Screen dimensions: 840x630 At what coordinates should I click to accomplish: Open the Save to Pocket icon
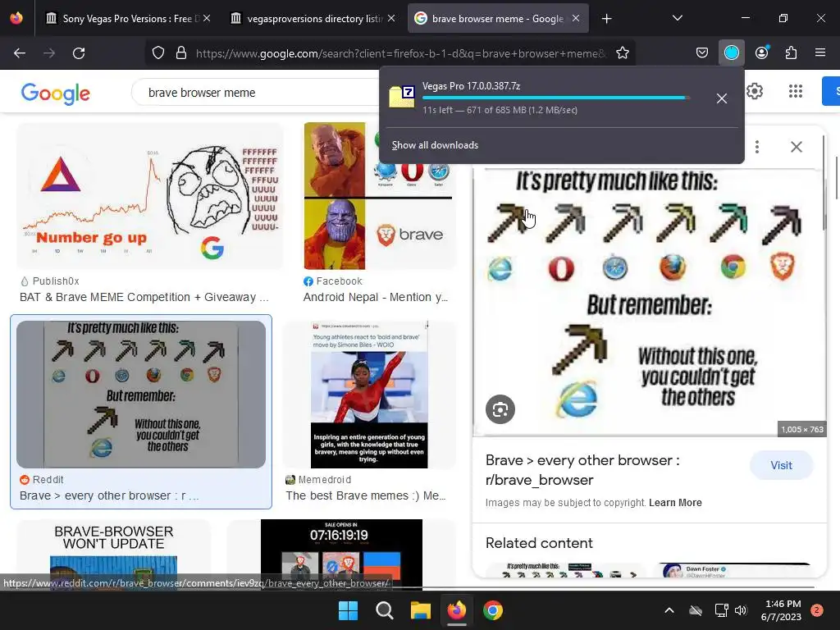(x=702, y=53)
